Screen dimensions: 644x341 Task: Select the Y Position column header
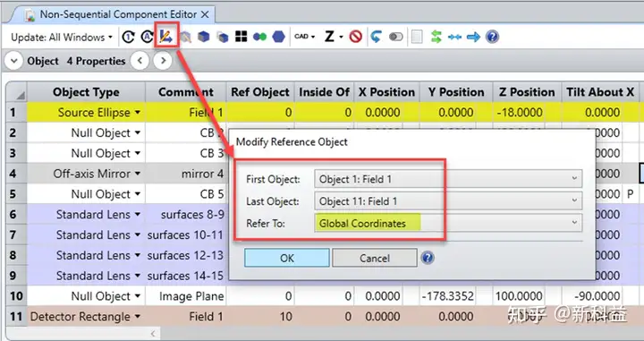[456, 92]
